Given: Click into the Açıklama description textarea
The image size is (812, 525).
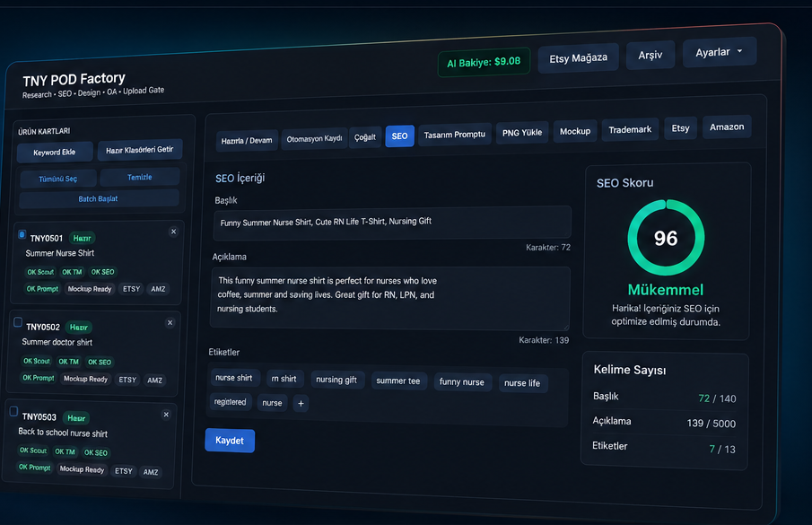Looking at the screenshot, I should pyautogui.click(x=390, y=298).
